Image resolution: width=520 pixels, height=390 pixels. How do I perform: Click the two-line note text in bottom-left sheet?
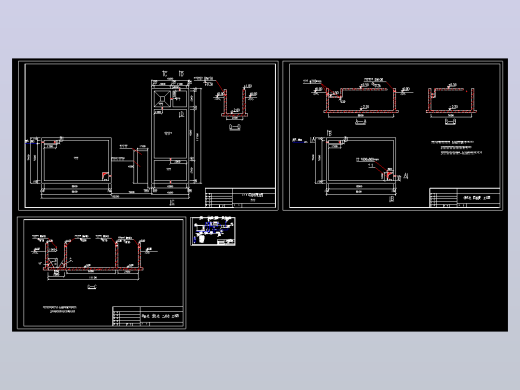60,309
